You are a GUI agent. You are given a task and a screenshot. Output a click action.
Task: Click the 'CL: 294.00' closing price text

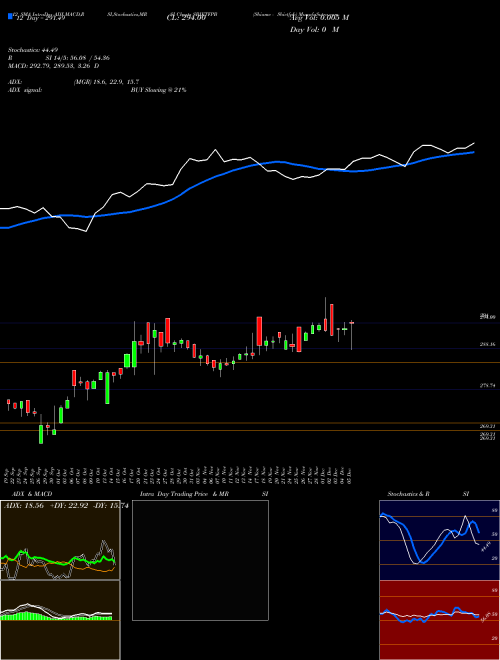click(x=186, y=18)
